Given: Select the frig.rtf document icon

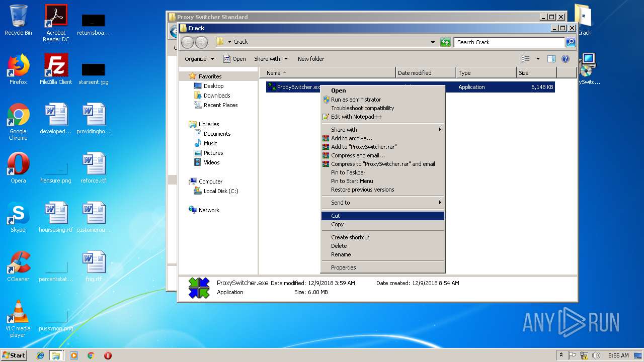Looking at the screenshot, I should pos(94,266).
